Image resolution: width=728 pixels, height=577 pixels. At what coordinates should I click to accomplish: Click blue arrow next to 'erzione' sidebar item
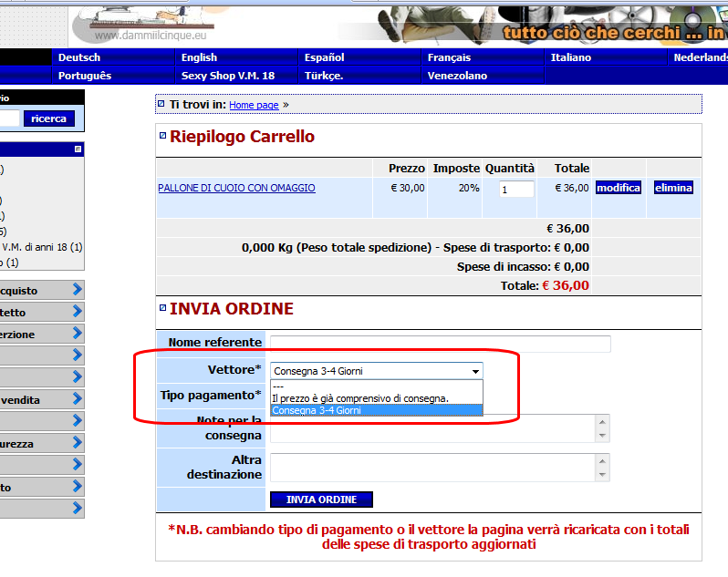(x=77, y=333)
